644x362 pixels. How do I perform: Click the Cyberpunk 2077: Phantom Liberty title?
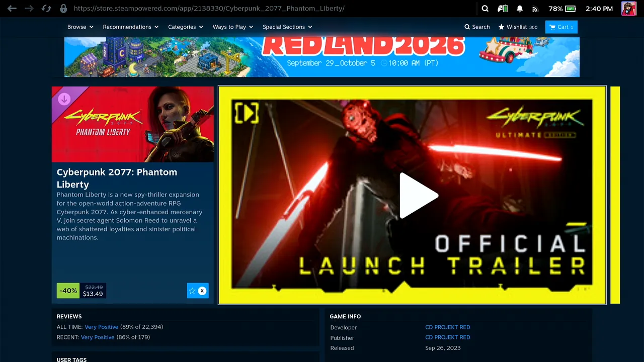(117, 178)
